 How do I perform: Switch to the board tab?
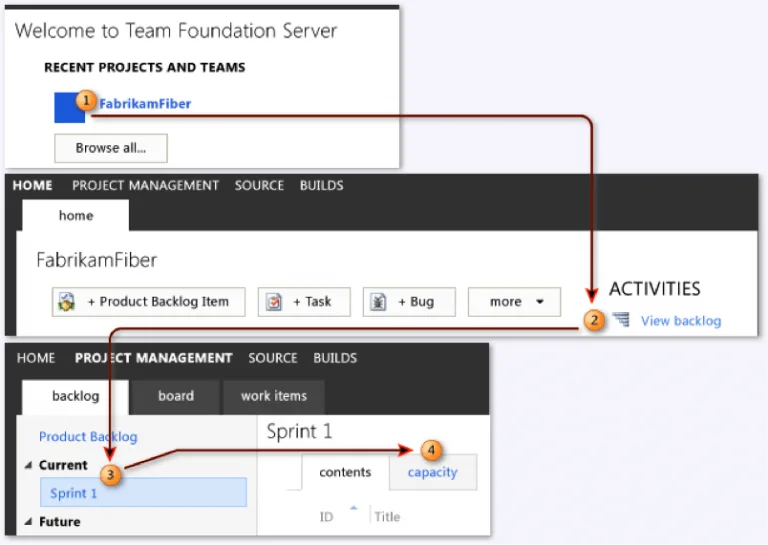click(x=176, y=396)
